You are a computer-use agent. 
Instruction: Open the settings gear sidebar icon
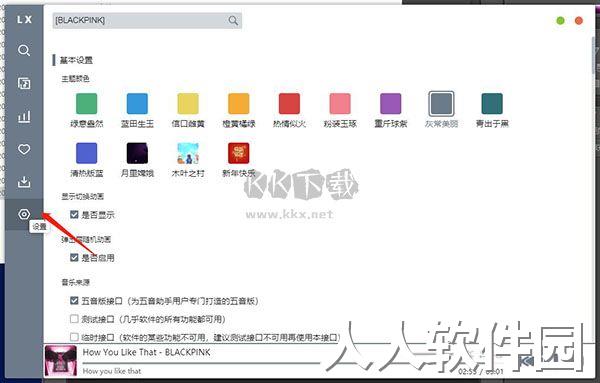pos(24,214)
